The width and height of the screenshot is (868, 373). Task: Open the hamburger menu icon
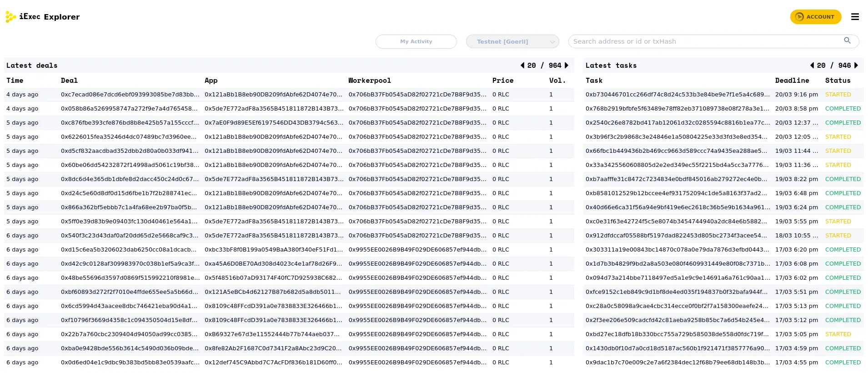(855, 17)
